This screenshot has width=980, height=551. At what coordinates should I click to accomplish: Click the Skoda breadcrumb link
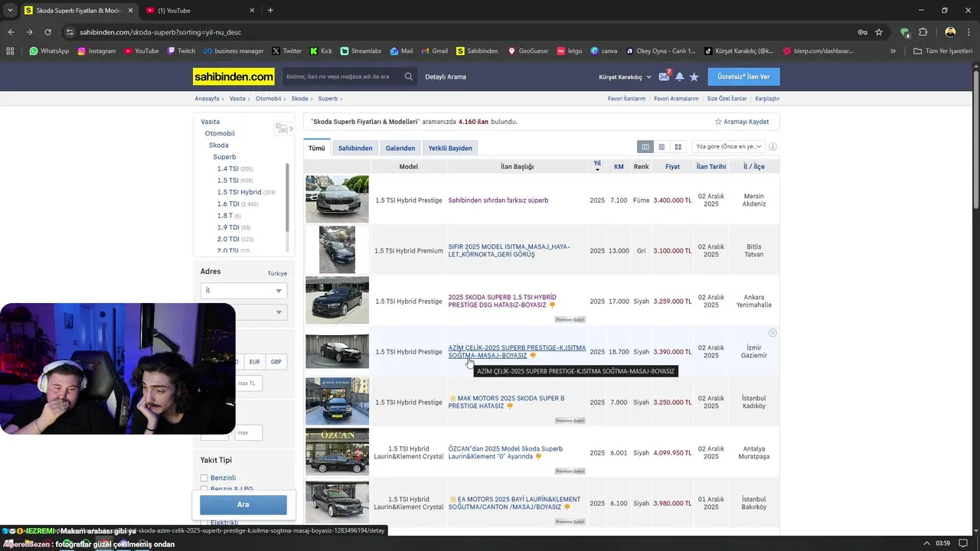point(299,99)
